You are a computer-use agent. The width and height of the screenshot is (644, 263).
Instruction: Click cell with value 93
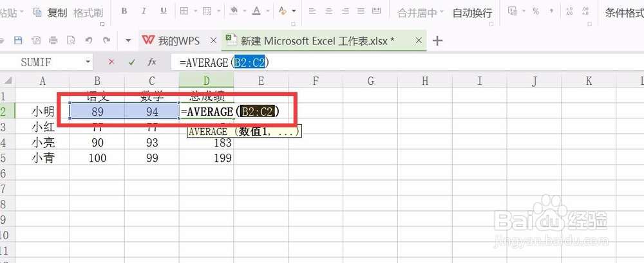(151, 142)
